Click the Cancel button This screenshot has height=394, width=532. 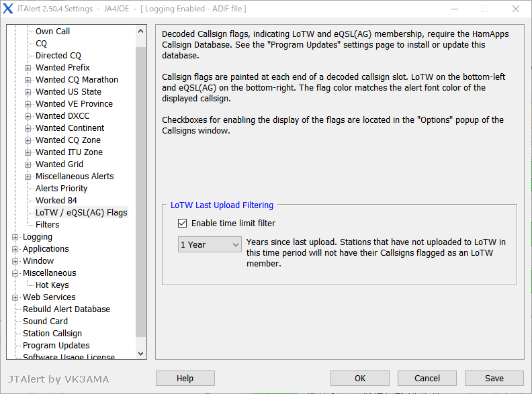point(427,378)
